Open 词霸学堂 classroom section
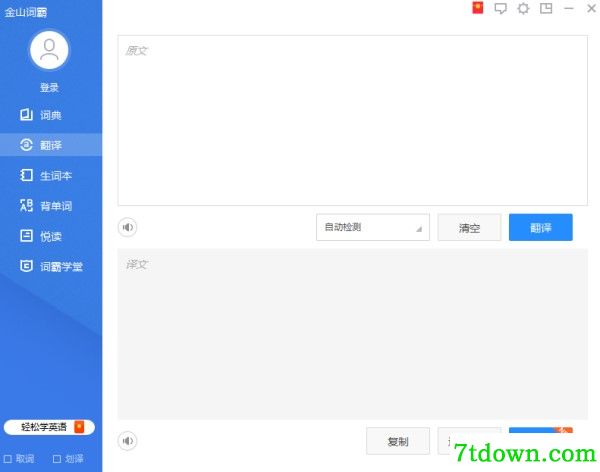The width and height of the screenshot is (600, 472). (51, 266)
